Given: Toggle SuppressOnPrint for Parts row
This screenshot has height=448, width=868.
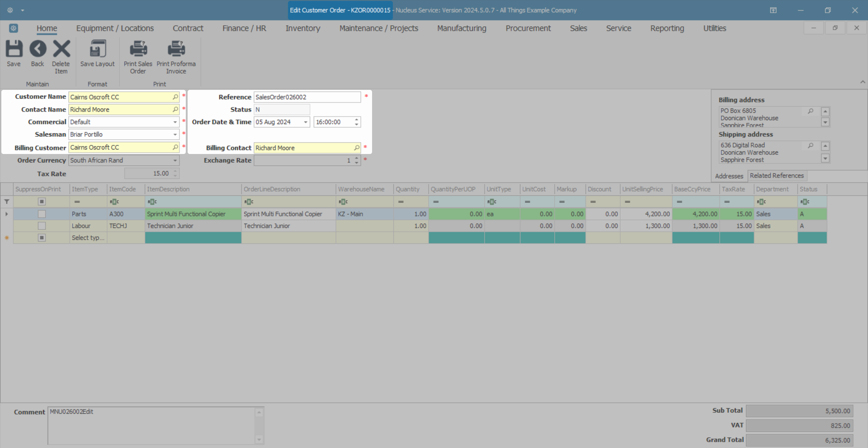Looking at the screenshot, I should coord(42,214).
